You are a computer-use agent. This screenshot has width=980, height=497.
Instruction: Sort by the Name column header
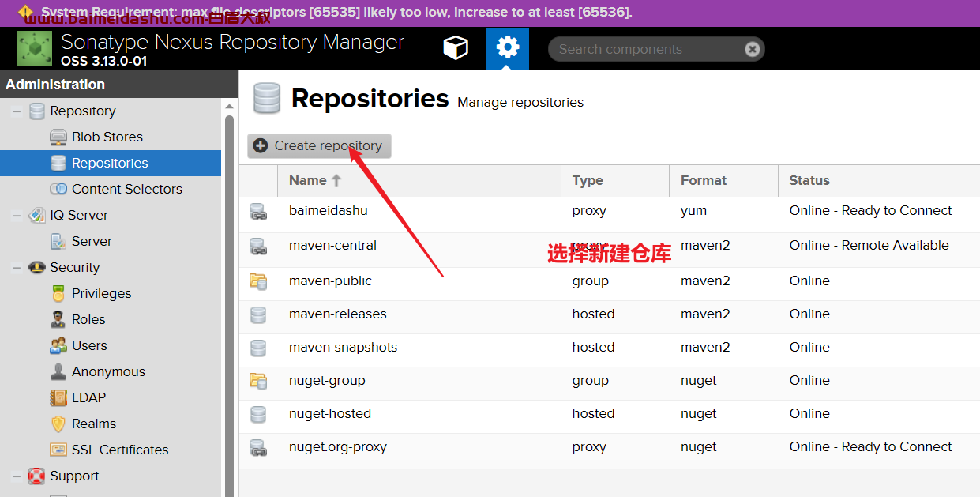(x=419, y=180)
